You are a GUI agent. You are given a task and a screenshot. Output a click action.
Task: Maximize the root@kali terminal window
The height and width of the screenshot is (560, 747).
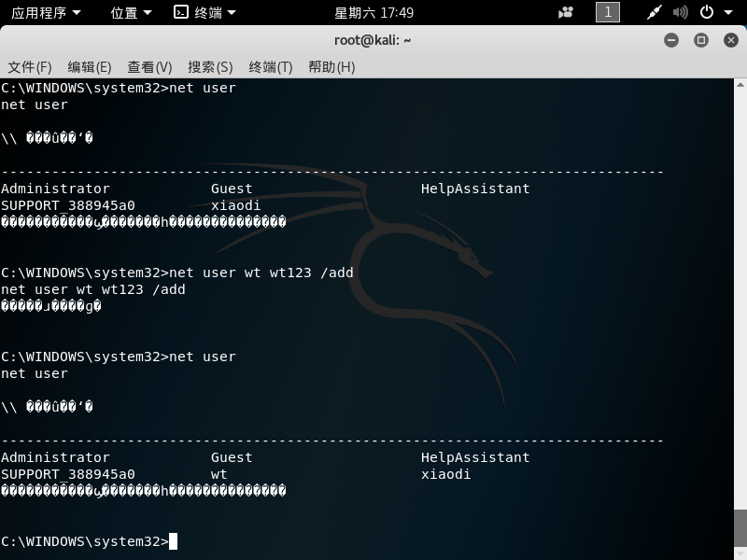coord(701,40)
